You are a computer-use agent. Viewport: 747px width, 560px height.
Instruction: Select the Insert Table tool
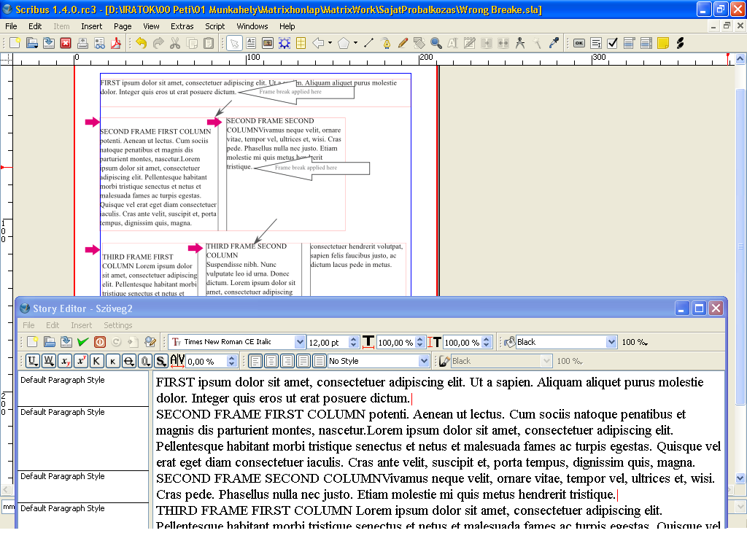301,43
